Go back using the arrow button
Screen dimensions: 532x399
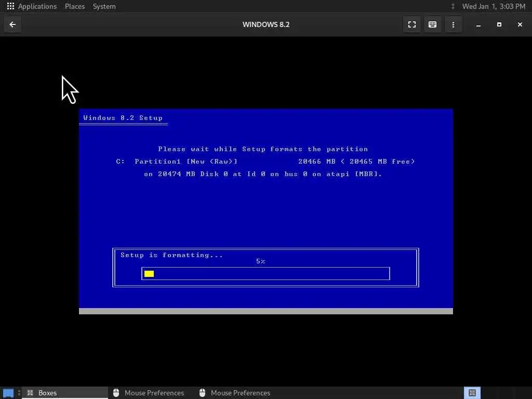click(12, 24)
